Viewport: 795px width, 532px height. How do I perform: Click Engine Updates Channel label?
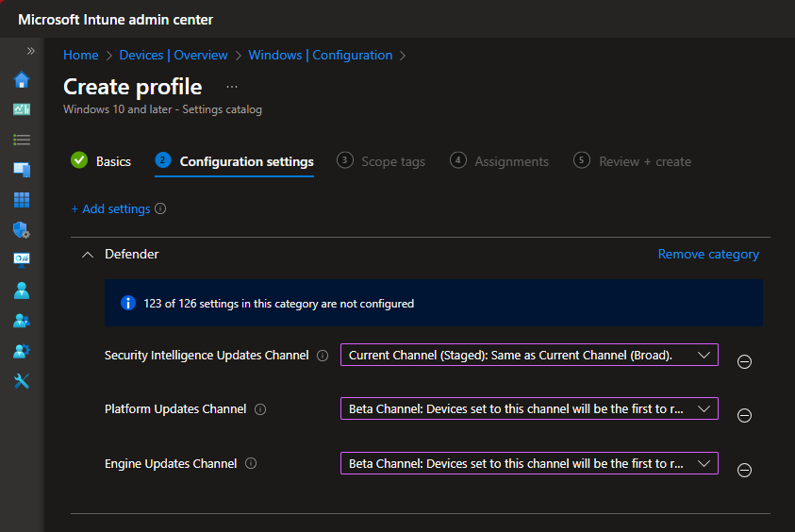click(x=171, y=463)
